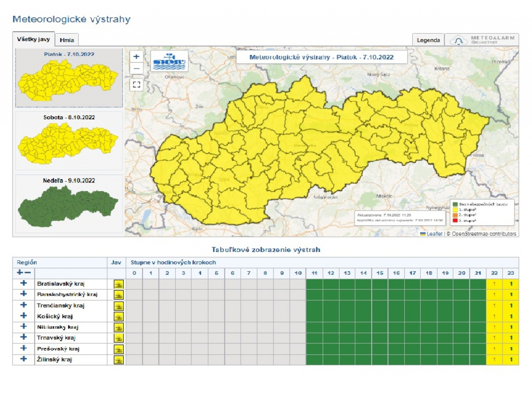Click hour 11 cell for Košický kraj
The height and width of the screenshot is (399, 532).
pyautogui.click(x=314, y=317)
